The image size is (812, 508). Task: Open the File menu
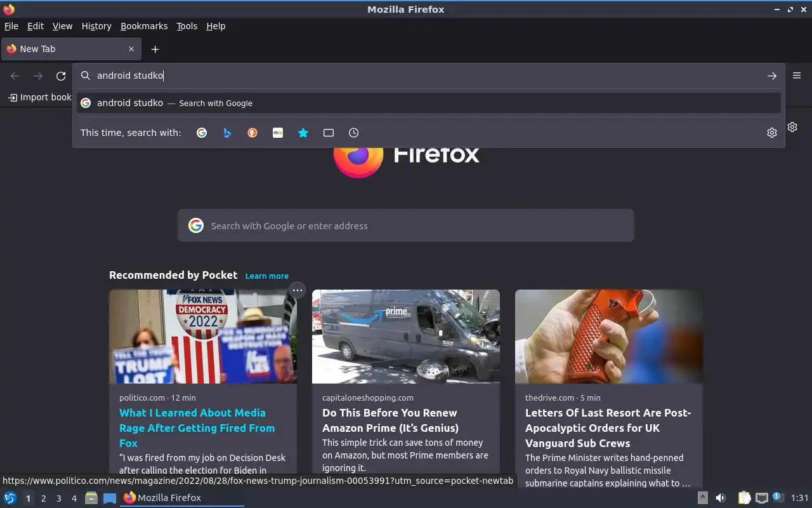click(x=11, y=26)
